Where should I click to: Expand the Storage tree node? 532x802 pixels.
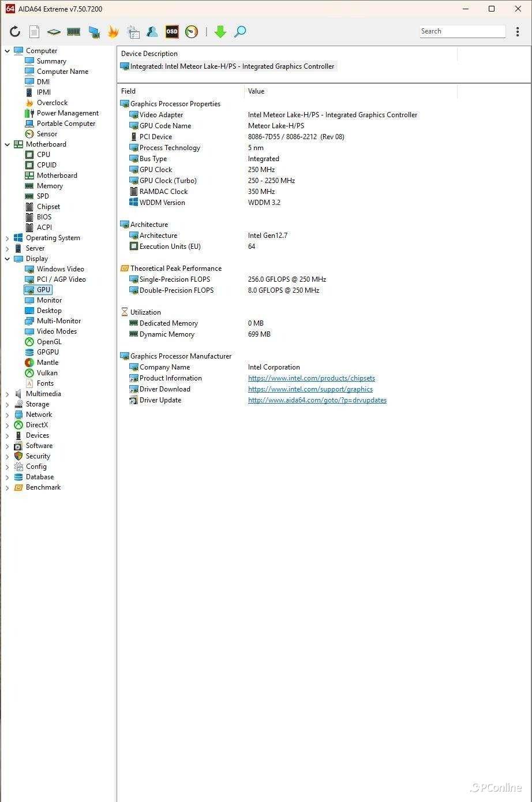8,404
